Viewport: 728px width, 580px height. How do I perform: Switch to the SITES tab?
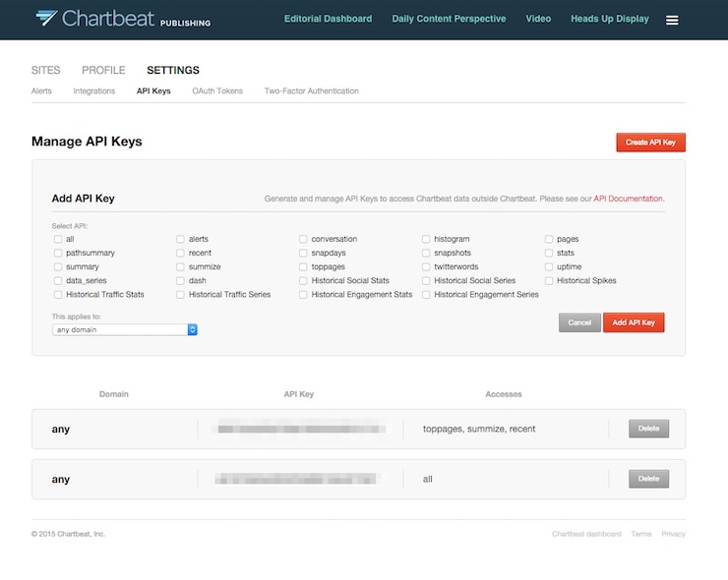coord(45,70)
